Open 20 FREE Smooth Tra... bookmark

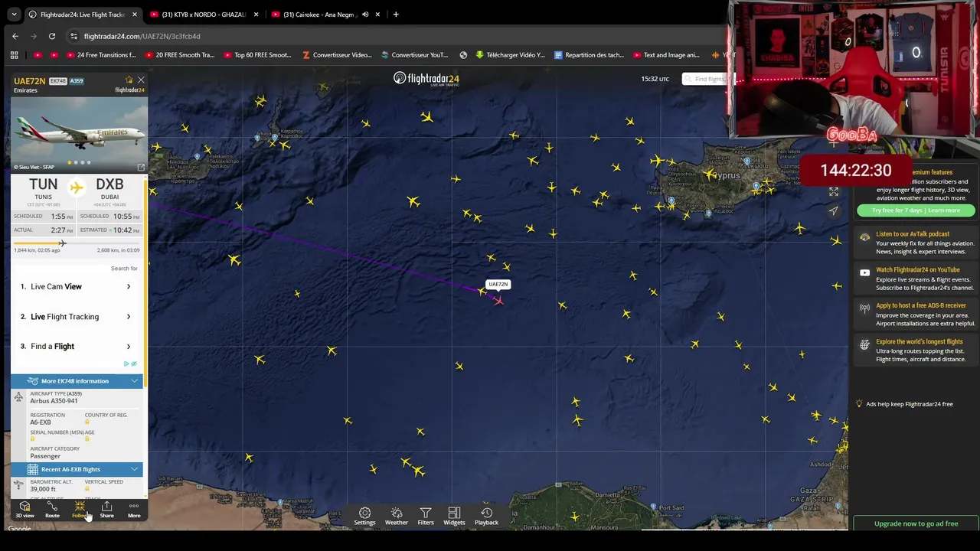178,55
